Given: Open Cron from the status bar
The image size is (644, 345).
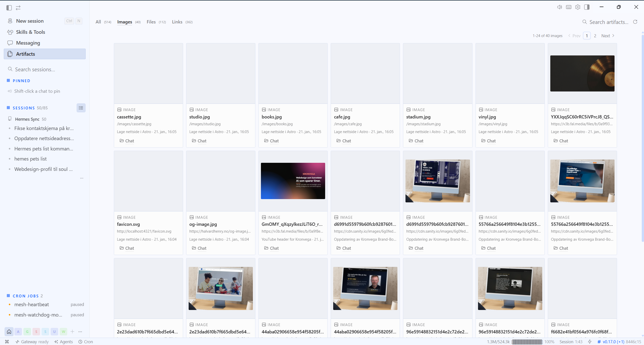Looking at the screenshot, I should coord(86,342).
